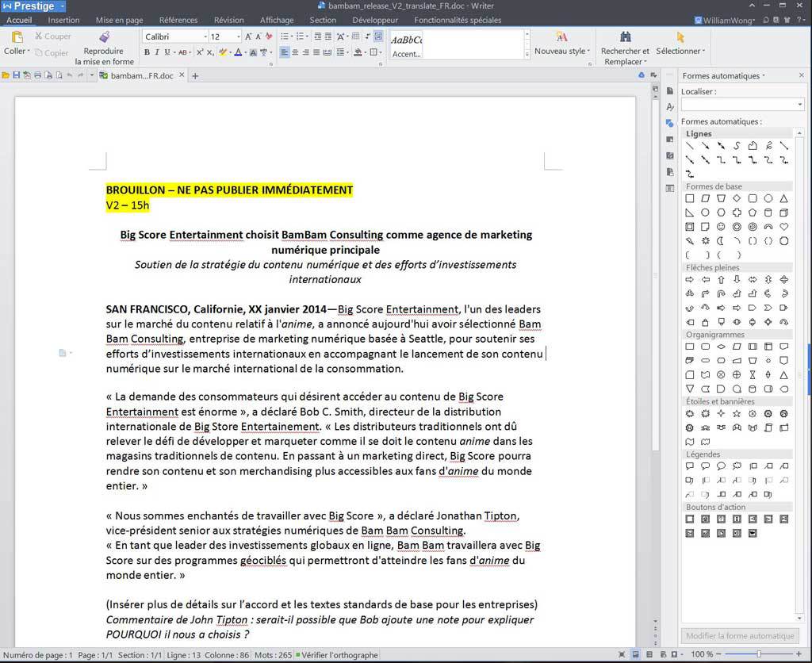Image resolution: width=812 pixels, height=663 pixels.
Task: Toggle bold formatting
Action: 147,52
